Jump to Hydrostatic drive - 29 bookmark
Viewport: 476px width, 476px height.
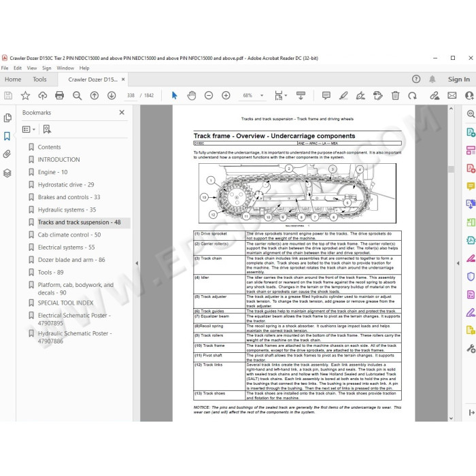(x=66, y=184)
